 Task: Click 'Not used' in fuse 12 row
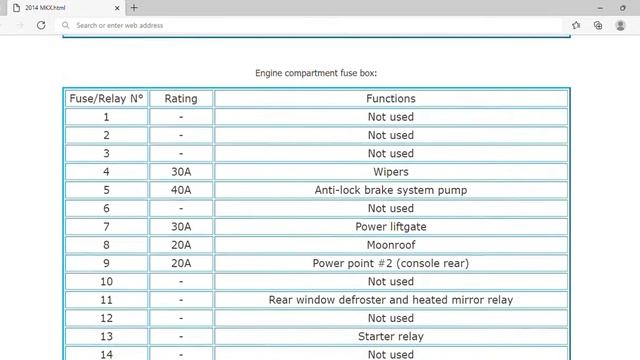(x=391, y=318)
